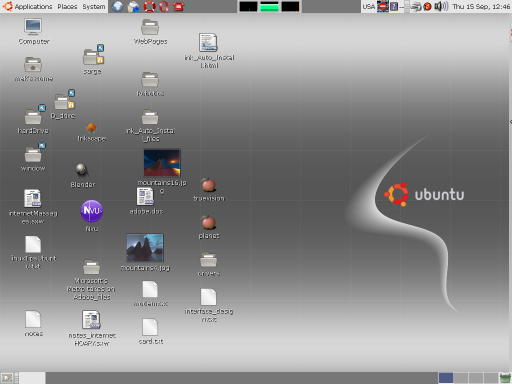
Task: Select the modem text file
Action: (150, 289)
